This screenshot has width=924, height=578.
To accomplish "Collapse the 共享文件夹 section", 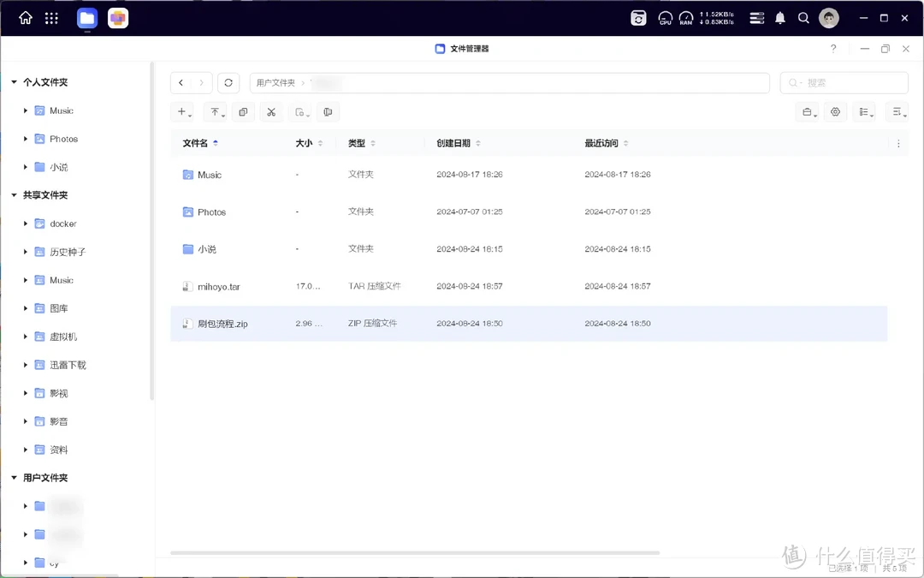I will tap(15, 195).
